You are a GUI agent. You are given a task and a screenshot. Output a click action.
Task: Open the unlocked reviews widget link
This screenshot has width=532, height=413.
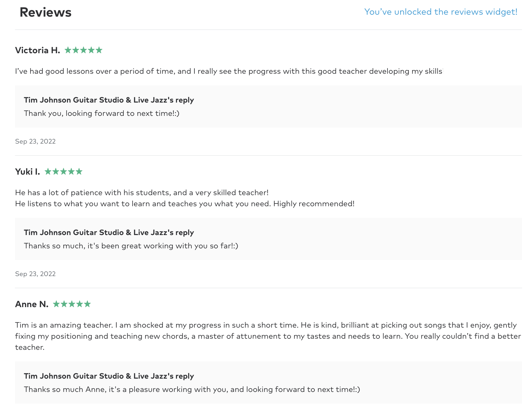pos(441,12)
